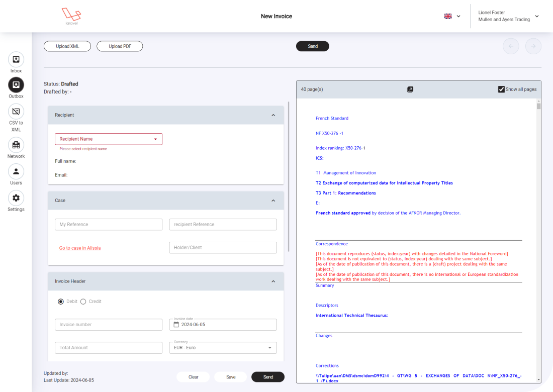Open document preview in new window
The image size is (553, 392).
(x=410, y=89)
